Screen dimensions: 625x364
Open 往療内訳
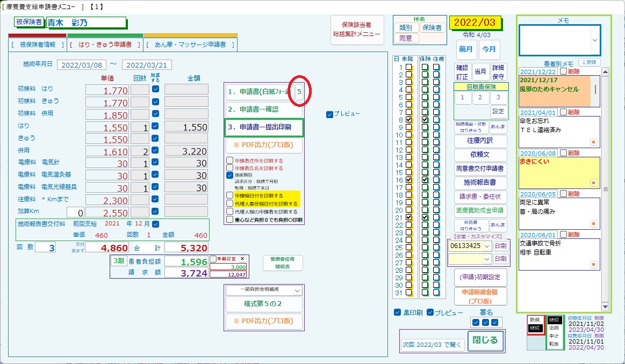[x=480, y=141]
